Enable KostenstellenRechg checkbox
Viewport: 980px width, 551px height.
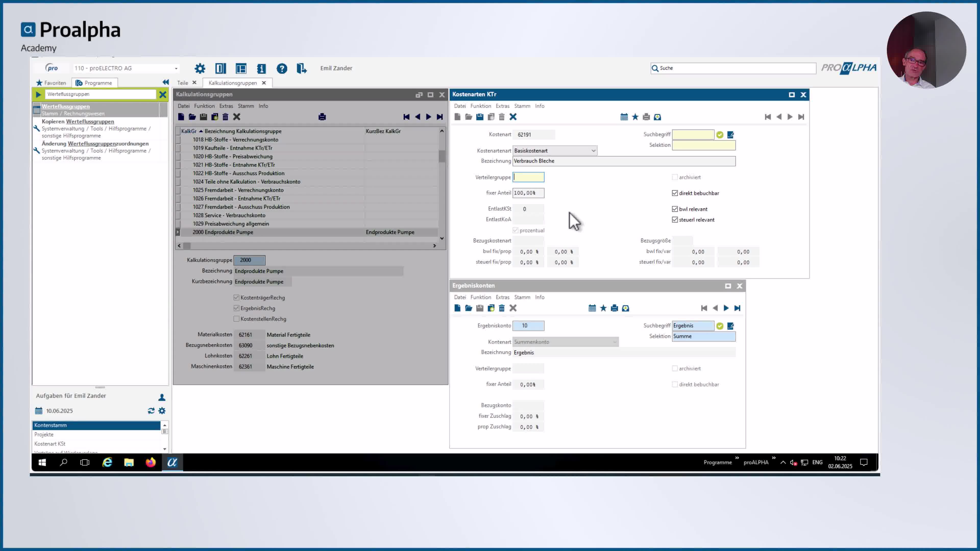[x=236, y=319]
